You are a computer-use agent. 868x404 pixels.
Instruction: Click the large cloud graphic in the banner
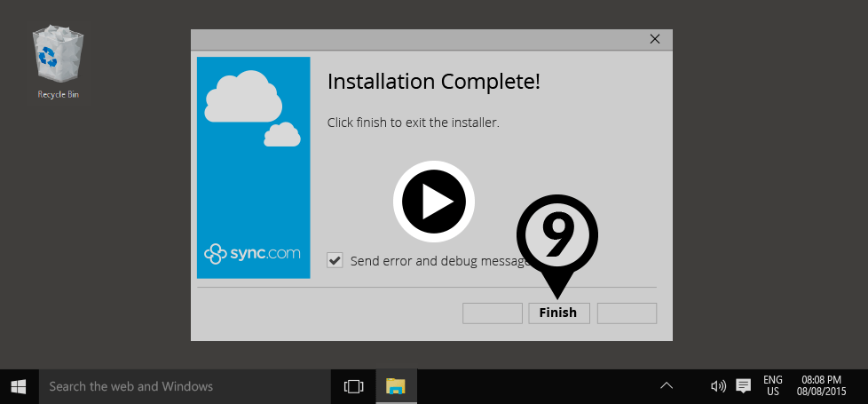[242, 97]
